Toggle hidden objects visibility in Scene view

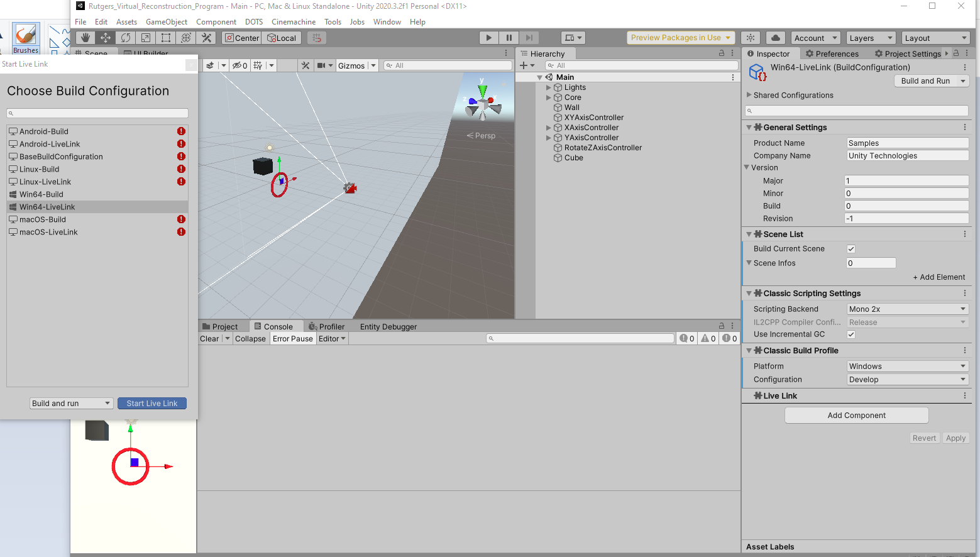point(239,65)
